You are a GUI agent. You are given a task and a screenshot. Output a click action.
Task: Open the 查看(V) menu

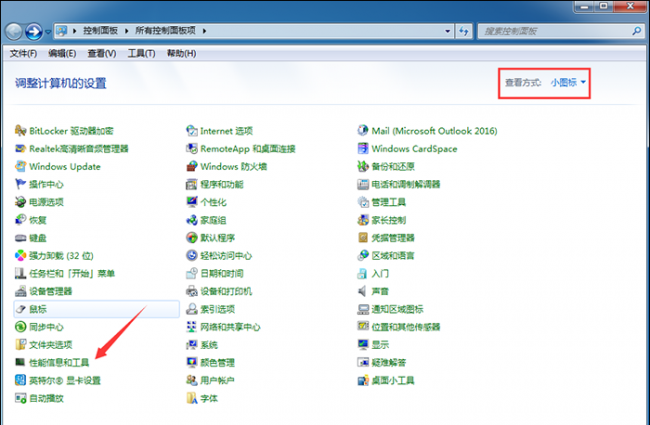coord(102,53)
